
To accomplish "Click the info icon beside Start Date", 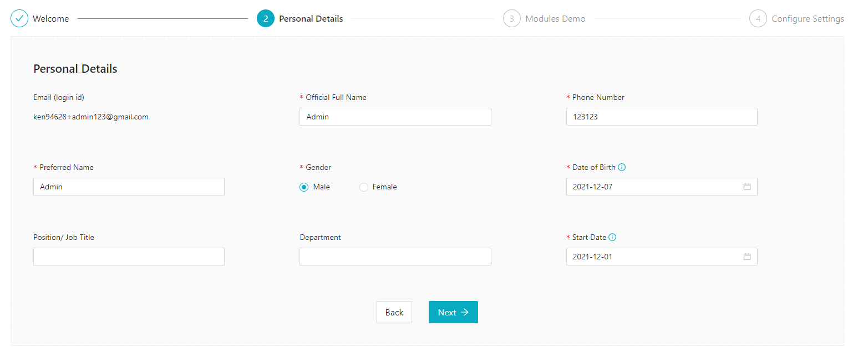I will point(612,237).
